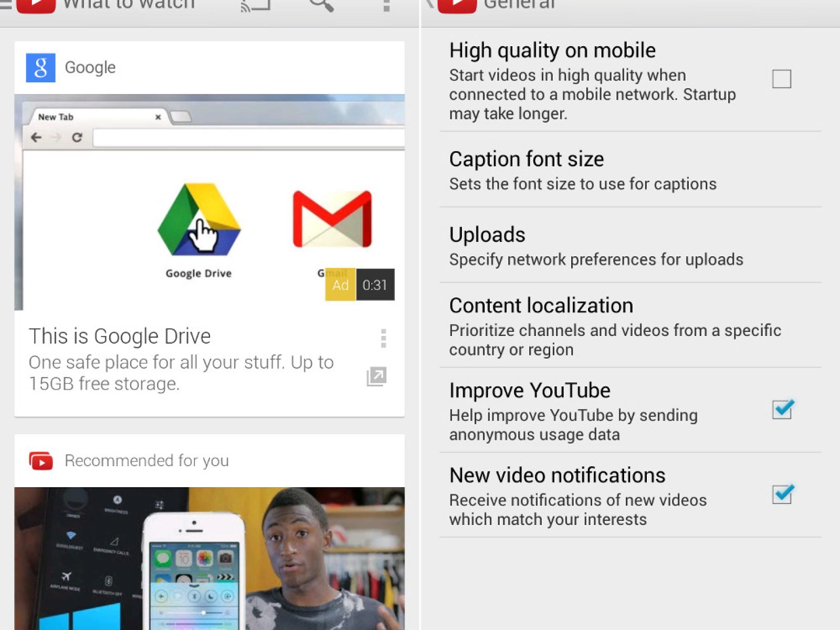
Task: Tap 'Help improve YouTube by sending' description
Action: click(573, 425)
